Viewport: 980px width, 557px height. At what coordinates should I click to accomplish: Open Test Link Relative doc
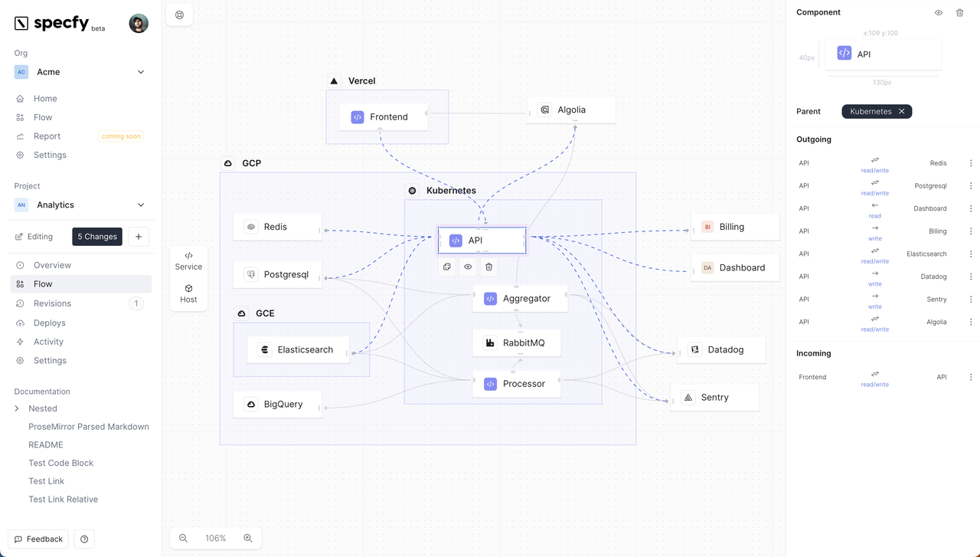[64, 500]
